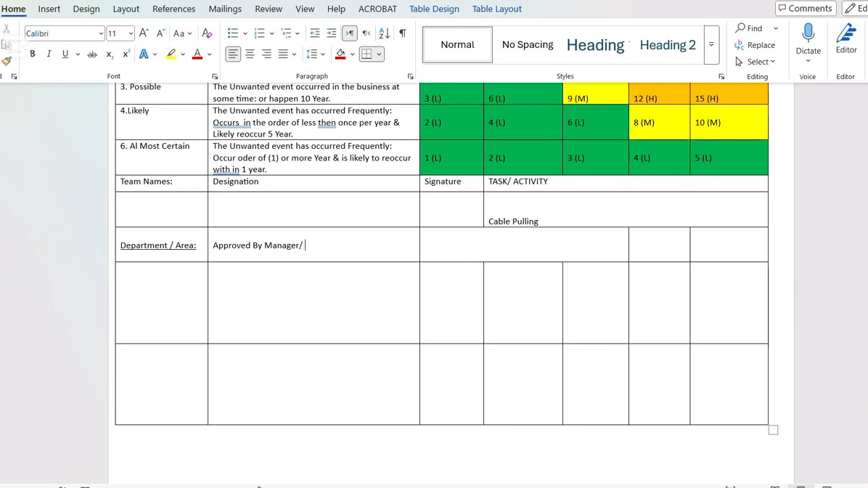Apply Text Effects icon

click(x=144, y=54)
